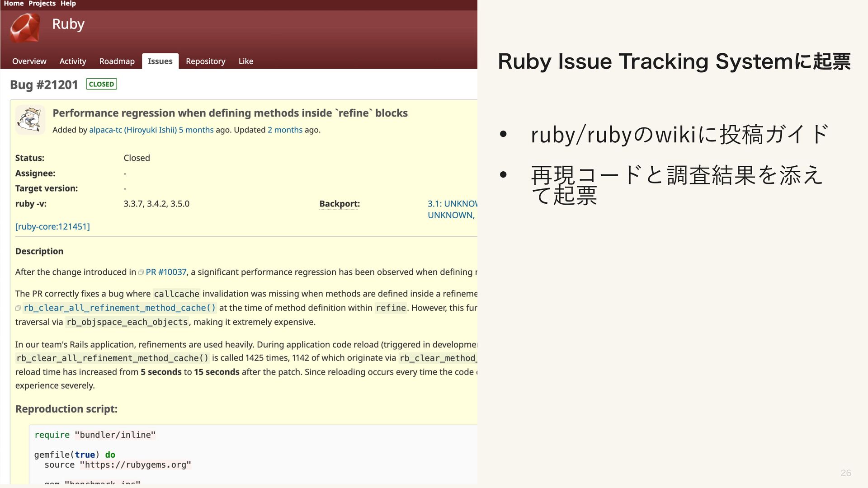The height and width of the screenshot is (488, 868).
Task: Click the 'gemfile(true) do' code line
Action: pyautogui.click(x=75, y=455)
